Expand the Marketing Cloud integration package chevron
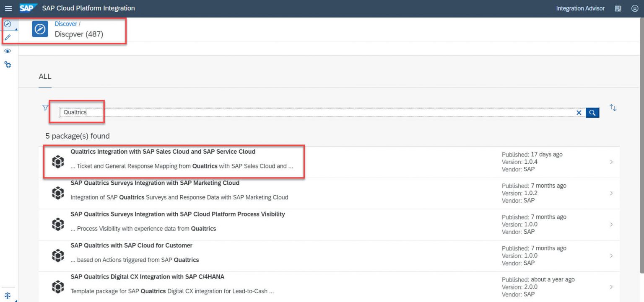The height and width of the screenshot is (302, 644). point(611,193)
